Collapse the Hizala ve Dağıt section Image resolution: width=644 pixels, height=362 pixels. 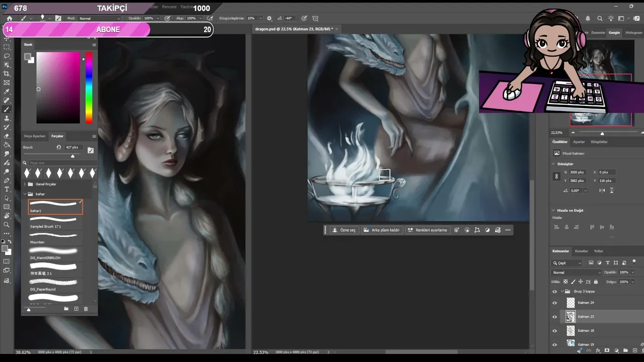pos(553,210)
